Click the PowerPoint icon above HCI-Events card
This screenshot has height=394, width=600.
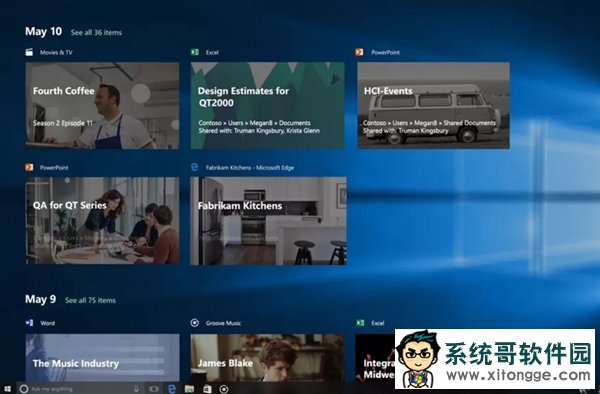click(359, 52)
